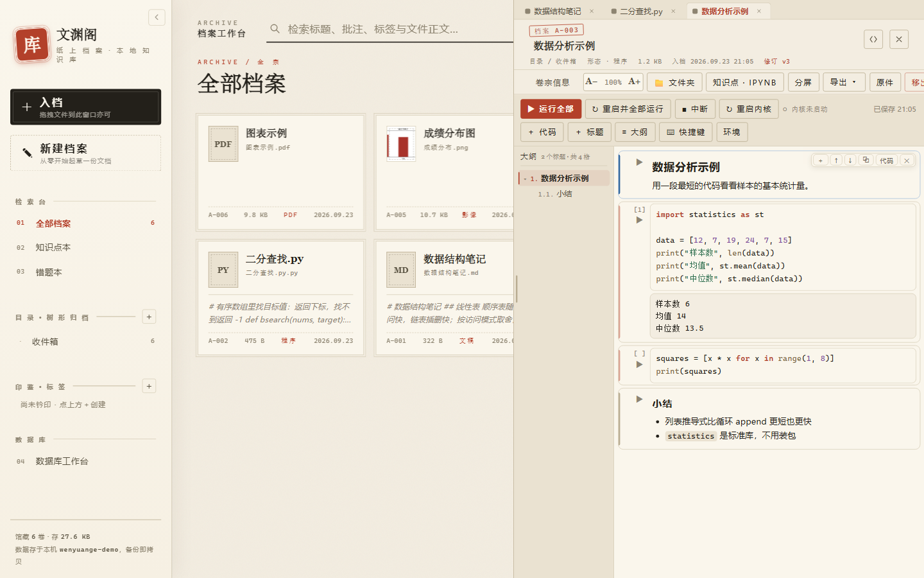Add a new folder in 目录·树形归档
The image size is (924, 578).
[149, 317]
